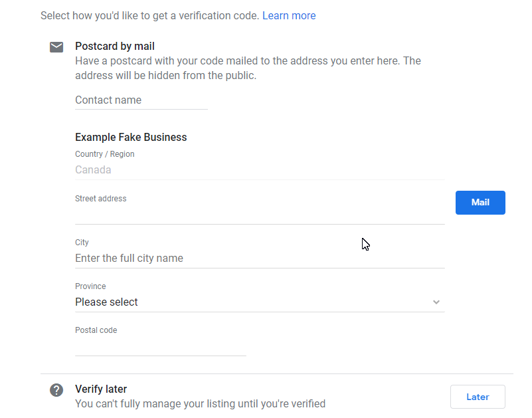Click the Country / Region label
Viewport: 532px width, 418px height.
coord(104,154)
